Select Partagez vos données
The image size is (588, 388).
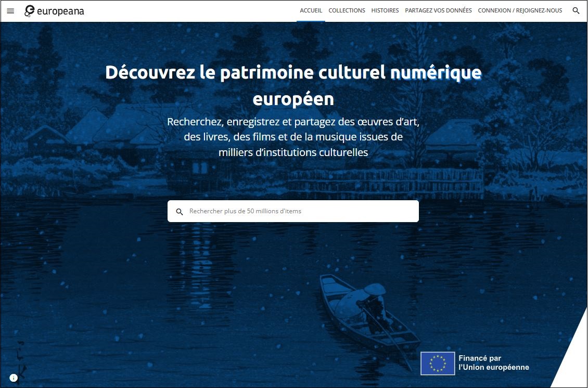pos(438,10)
